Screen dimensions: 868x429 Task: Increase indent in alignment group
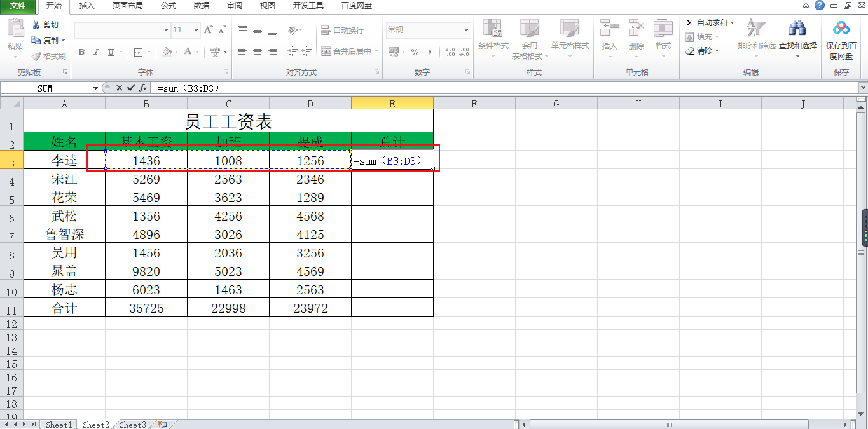[x=307, y=51]
